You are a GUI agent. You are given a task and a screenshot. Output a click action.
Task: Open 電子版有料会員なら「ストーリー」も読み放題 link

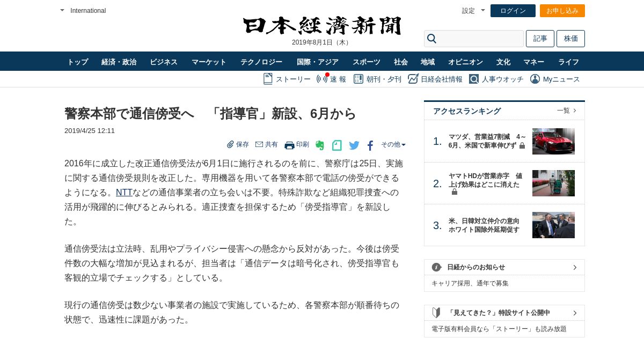pos(499,329)
